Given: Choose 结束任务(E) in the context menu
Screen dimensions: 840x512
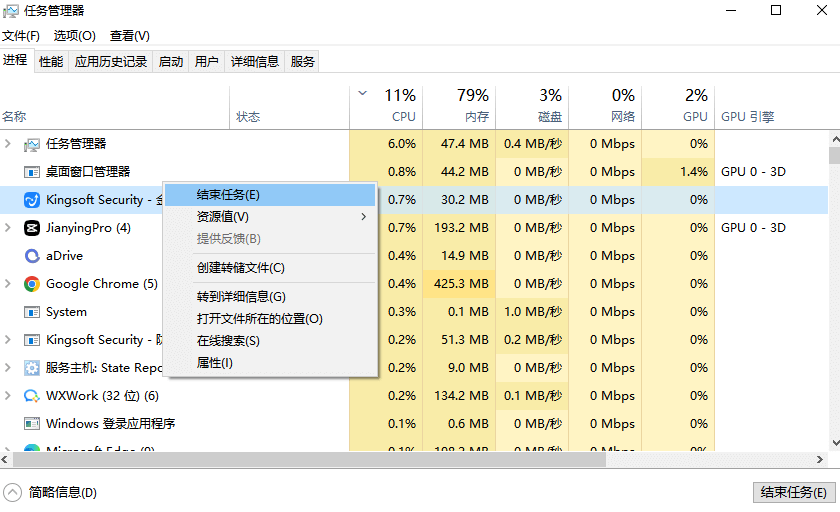Looking at the screenshot, I should pyautogui.click(x=270, y=195).
